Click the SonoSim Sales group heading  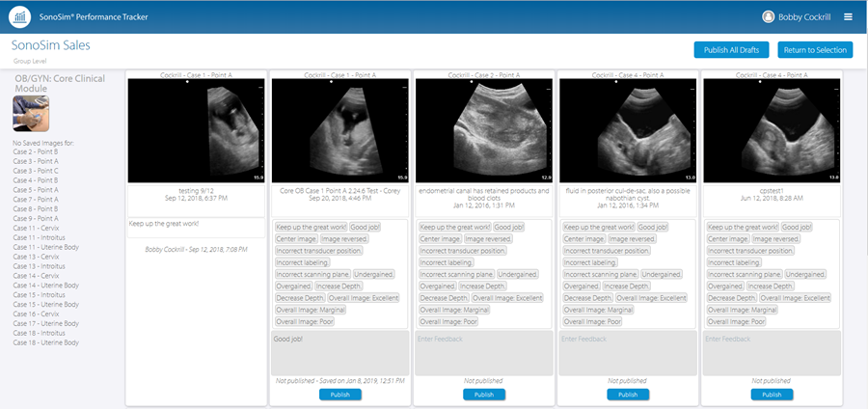tap(51, 45)
